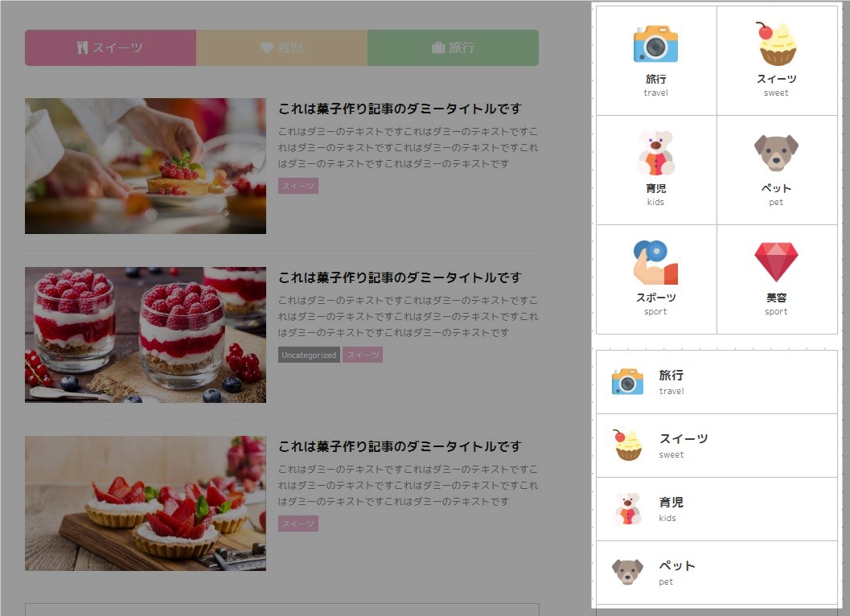Click the camera icon in the travel grid tile
Image resolution: width=850 pixels, height=616 pixels.
point(655,44)
